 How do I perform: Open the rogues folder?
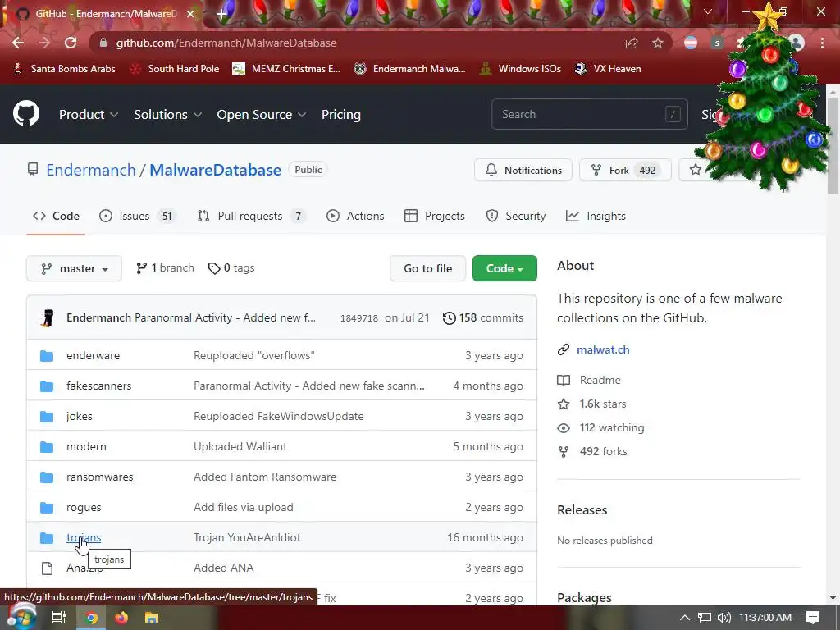(x=84, y=507)
